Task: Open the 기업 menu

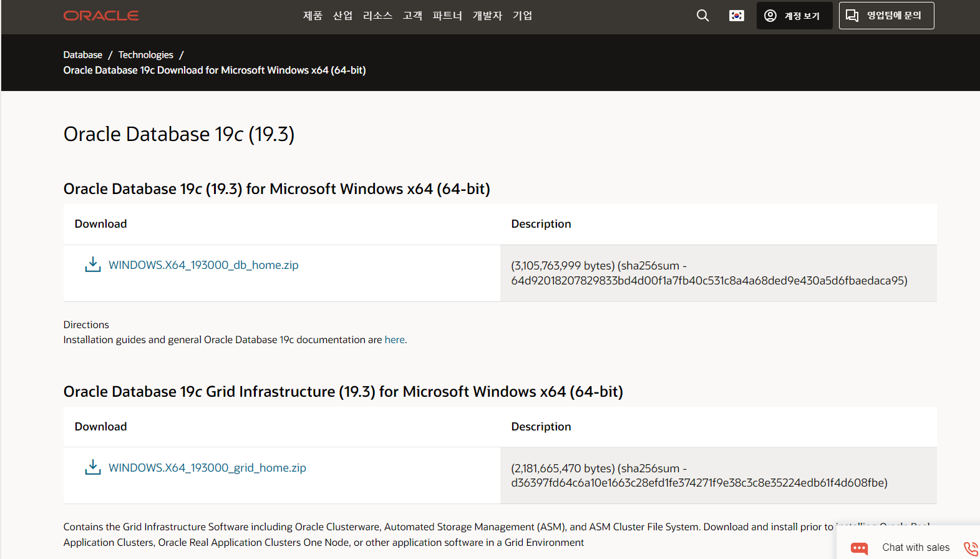Action: [x=522, y=16]
